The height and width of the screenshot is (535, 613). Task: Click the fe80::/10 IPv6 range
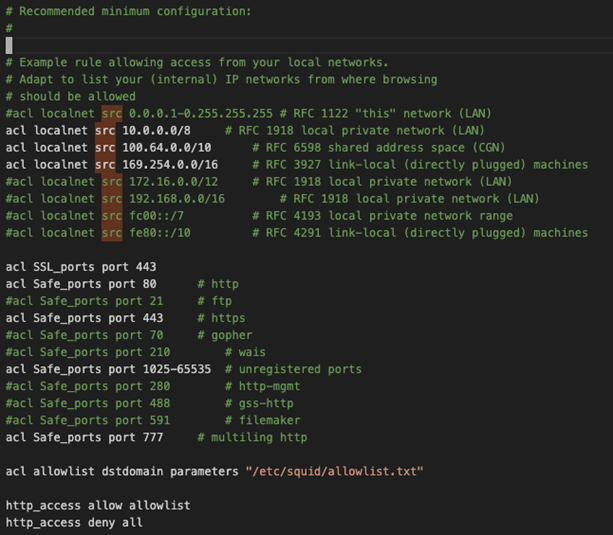pos(160,233)
